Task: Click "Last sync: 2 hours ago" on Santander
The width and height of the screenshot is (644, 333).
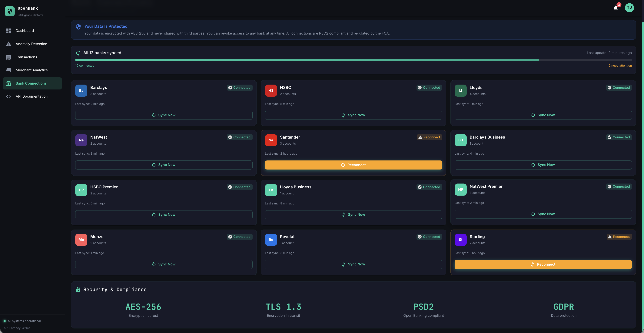Action: point(281,154)
